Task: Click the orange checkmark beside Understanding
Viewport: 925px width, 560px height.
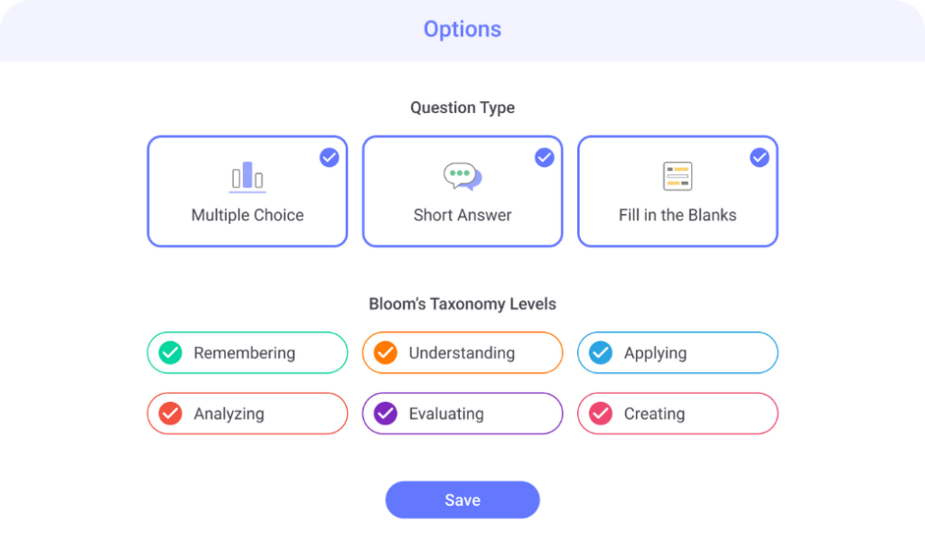Action: pyautogui.click(x=385, y=352)
